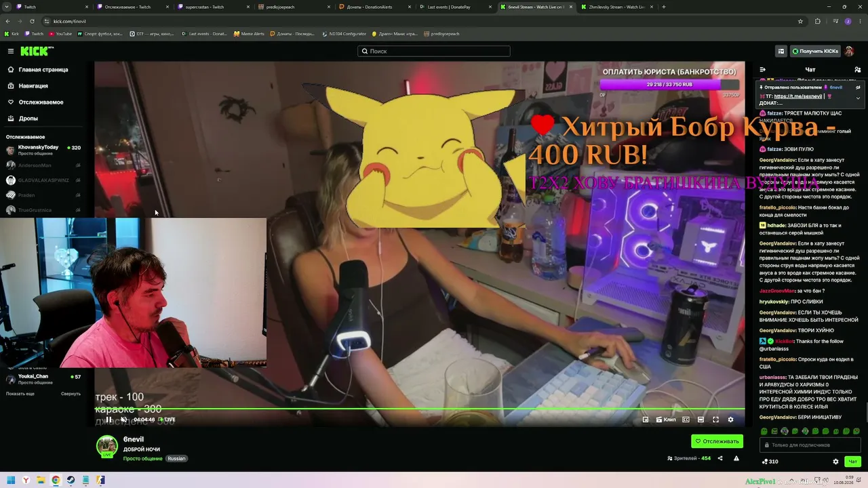Create a clip with the Клип button
Screen dimensions: 868x488
tap(666, 420)
